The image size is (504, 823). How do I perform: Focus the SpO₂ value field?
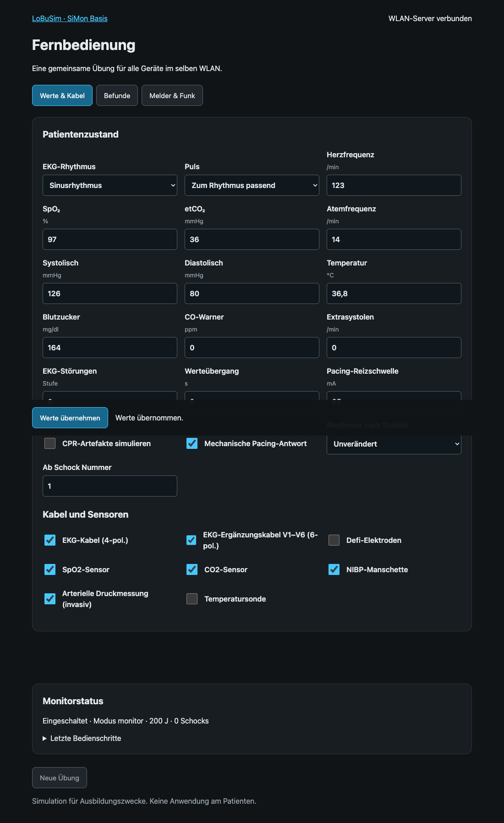[x=110, y=239]
